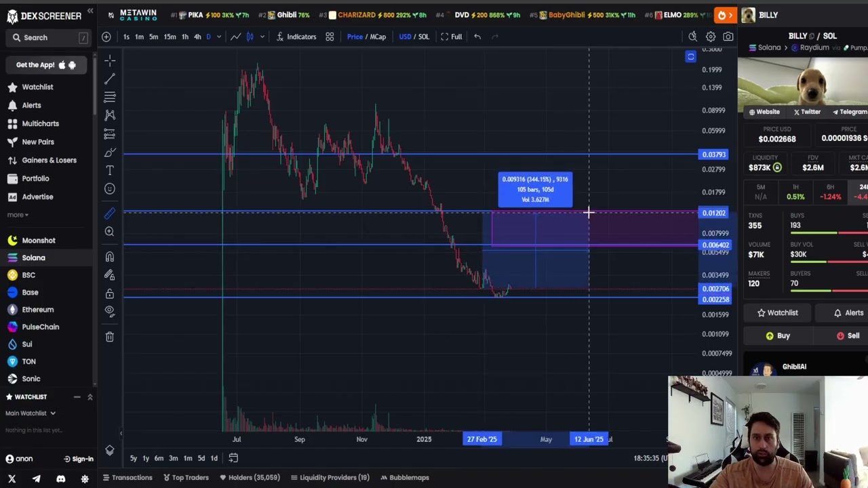Select the text annotation tool
The image size is (868, 488).
110,170
